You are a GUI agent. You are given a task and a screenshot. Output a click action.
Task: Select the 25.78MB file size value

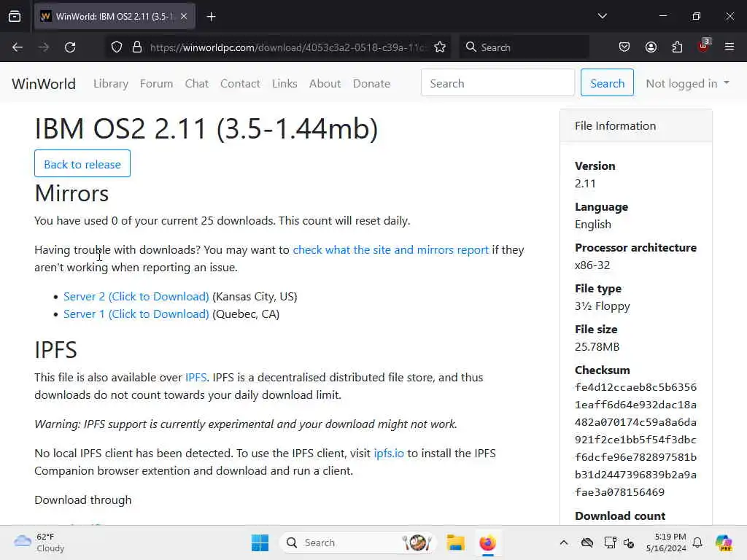pyautogui.click(x=597, y=346)
